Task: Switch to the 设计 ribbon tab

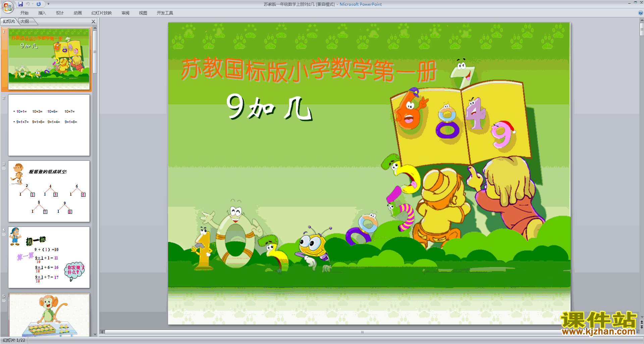Action: (x=60, y=13)
